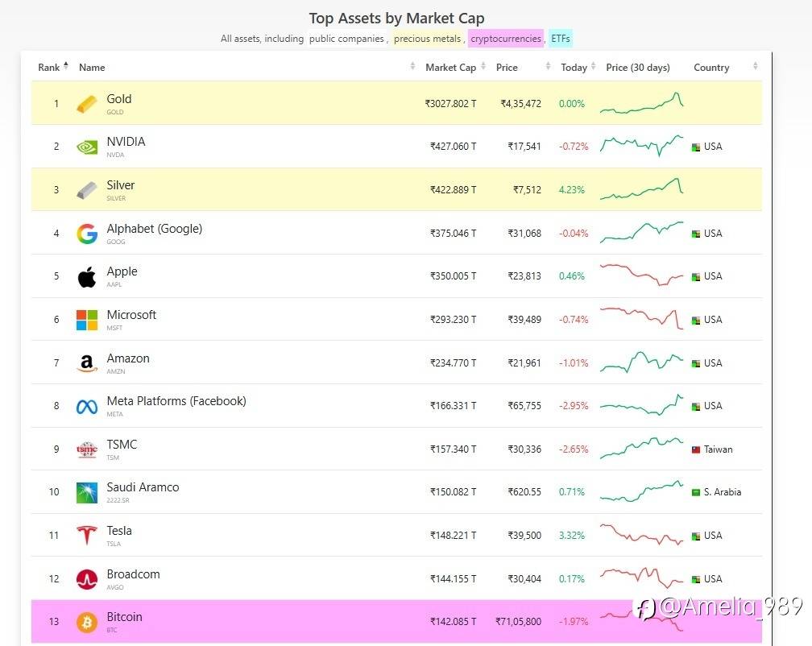Sort by Market Cap column

(449, 68)
